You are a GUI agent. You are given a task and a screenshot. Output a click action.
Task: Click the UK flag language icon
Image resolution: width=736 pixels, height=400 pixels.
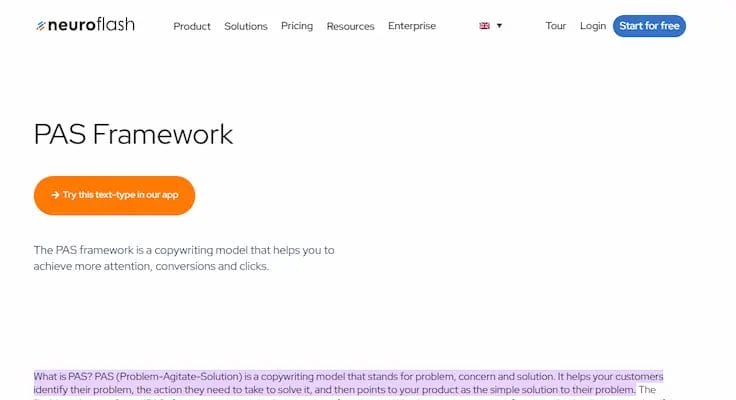tap(485, 26)
